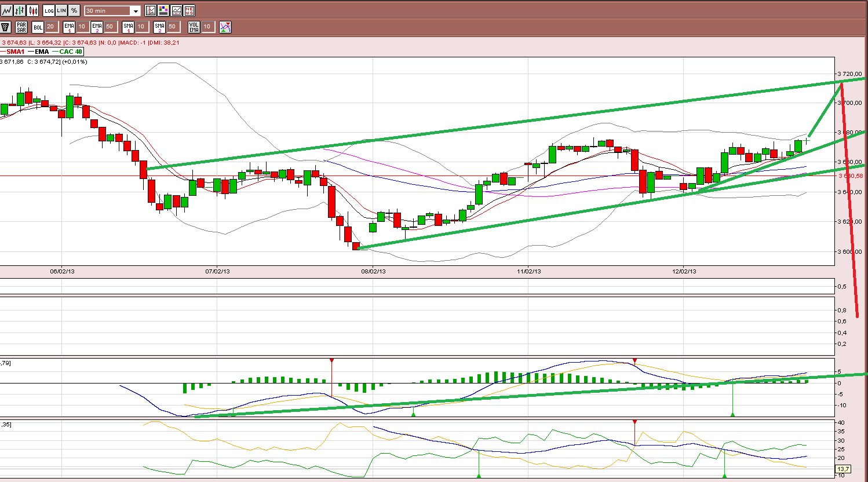Switch to the OHLC bar chart style
868x482 pixels.
point(20,10)
